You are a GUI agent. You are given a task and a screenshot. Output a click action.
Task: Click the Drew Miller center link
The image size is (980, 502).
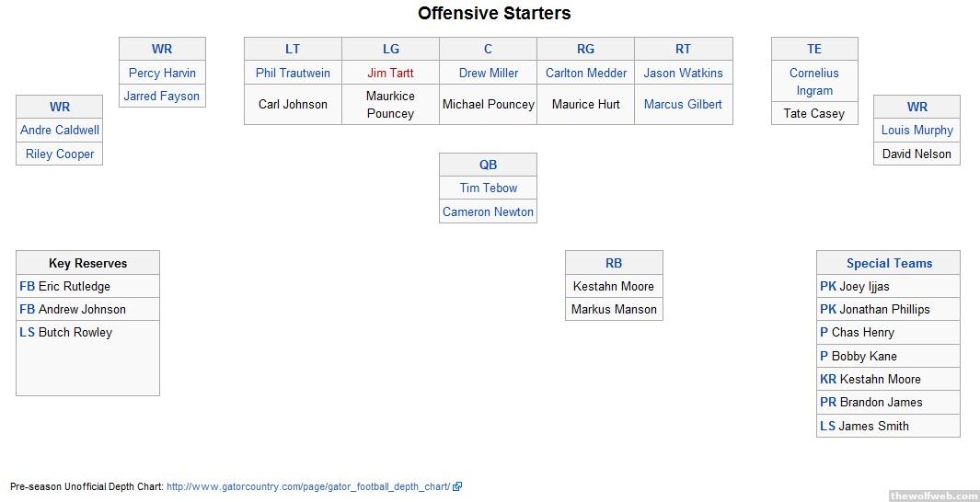[x=488, y=73]
